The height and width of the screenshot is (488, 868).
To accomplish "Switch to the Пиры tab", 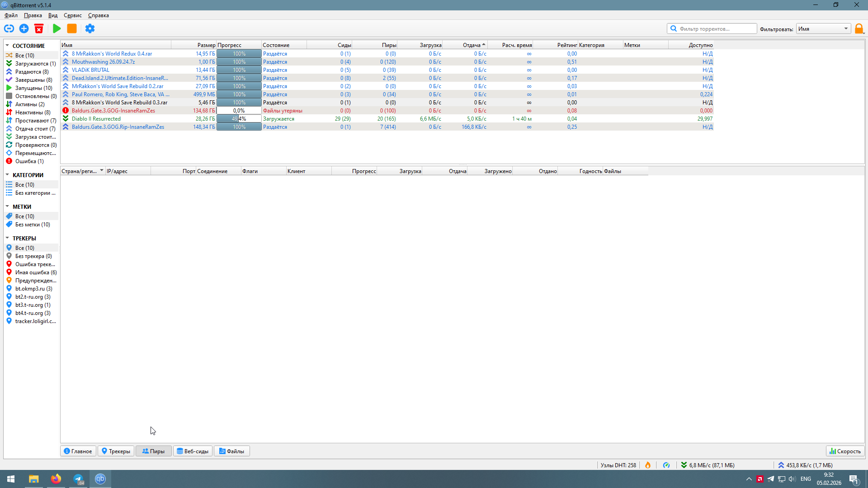I will (x=154, y=451).
